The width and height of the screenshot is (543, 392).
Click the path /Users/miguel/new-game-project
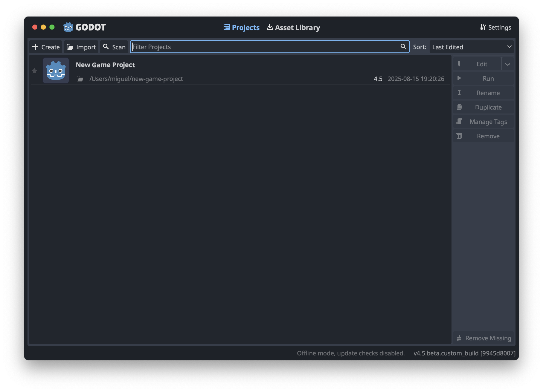click(136, 79)
